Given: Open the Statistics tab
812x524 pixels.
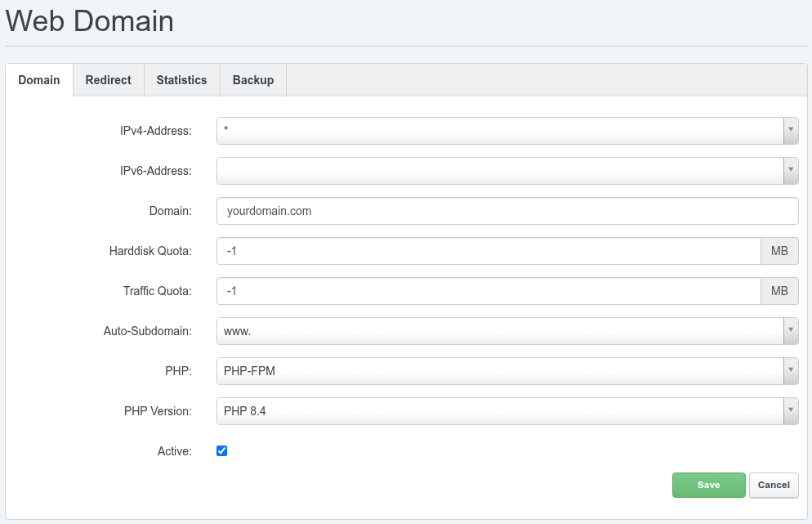Looking at the screenshot, I should (182, 80).
